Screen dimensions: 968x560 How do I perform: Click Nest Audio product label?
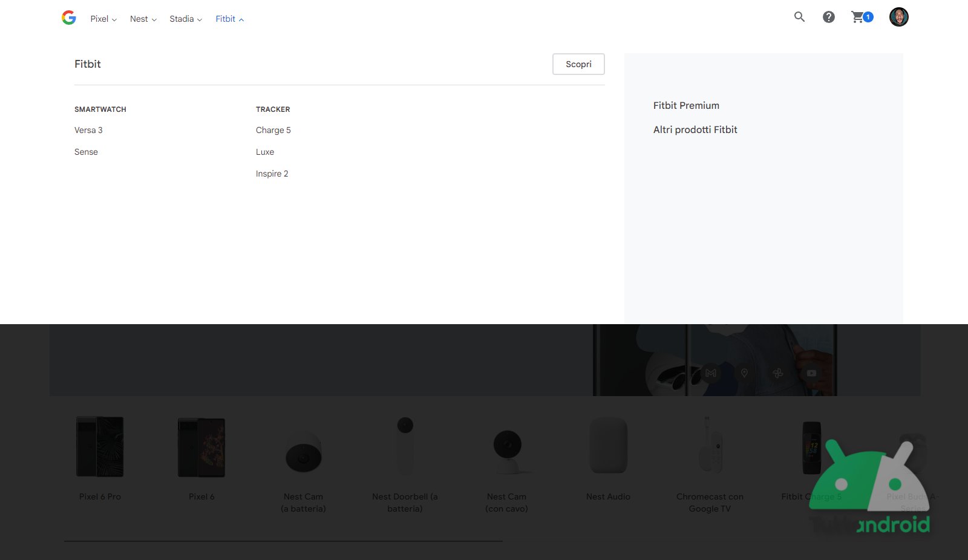tap(608, 497)
